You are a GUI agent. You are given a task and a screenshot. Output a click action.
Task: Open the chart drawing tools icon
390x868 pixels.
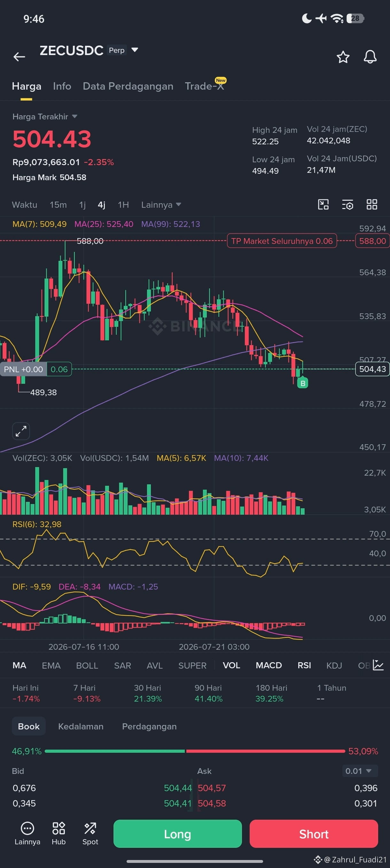click(x=323, y=205)
